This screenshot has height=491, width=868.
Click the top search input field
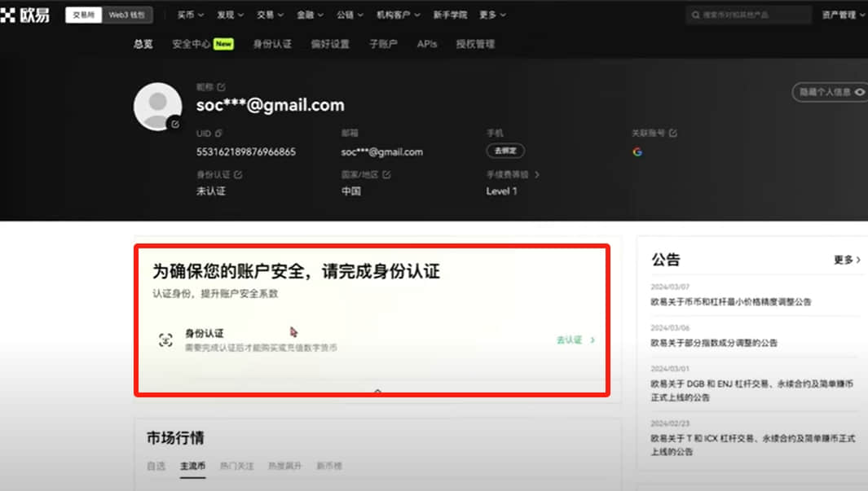pos(749,15)
